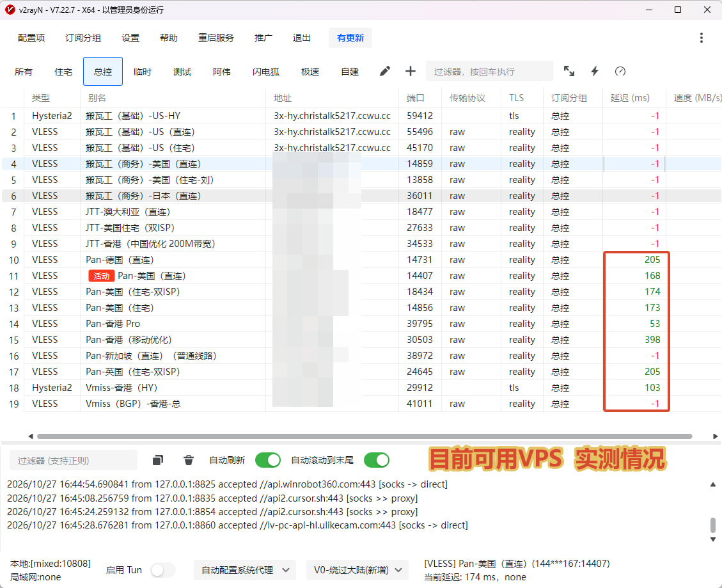Select the active Pan-美国（直连）server row

[x=361, y=276]
